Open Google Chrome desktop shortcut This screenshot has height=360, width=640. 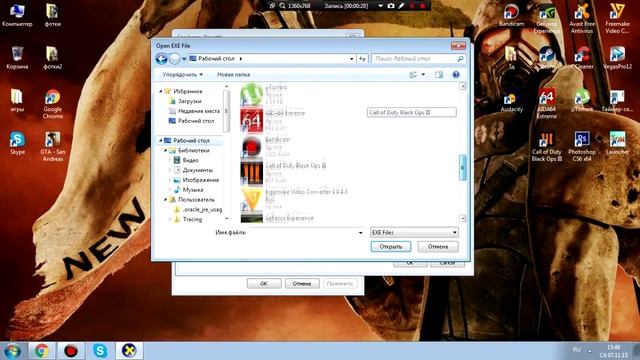tap(53, 104)
